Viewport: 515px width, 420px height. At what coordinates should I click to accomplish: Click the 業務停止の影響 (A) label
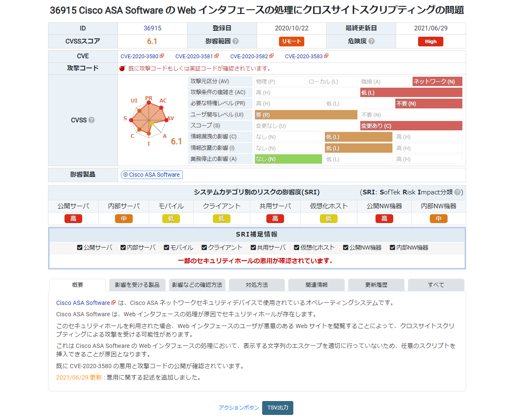pos(214,159)
